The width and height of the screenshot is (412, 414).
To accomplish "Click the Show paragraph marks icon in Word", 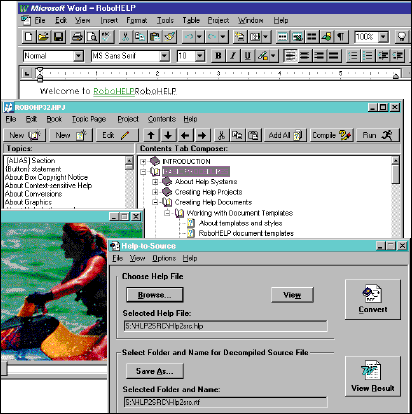I will coord(341,37).
